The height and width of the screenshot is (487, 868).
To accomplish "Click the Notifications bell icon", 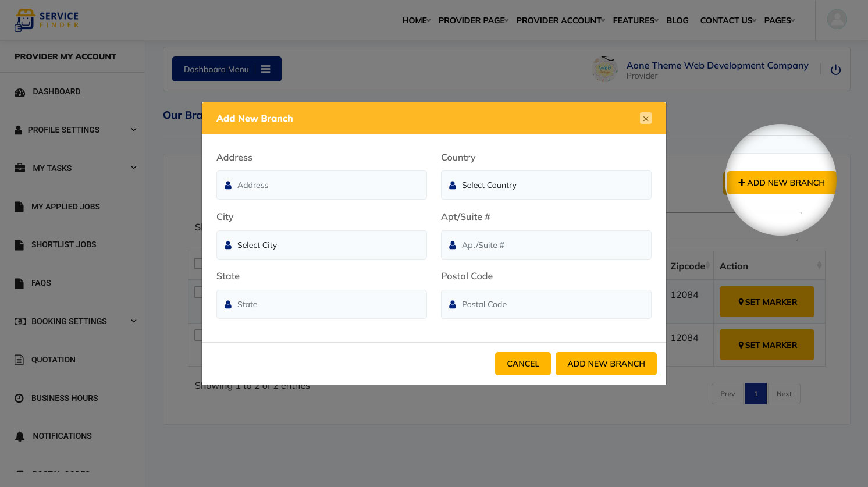I will (20, 436).
